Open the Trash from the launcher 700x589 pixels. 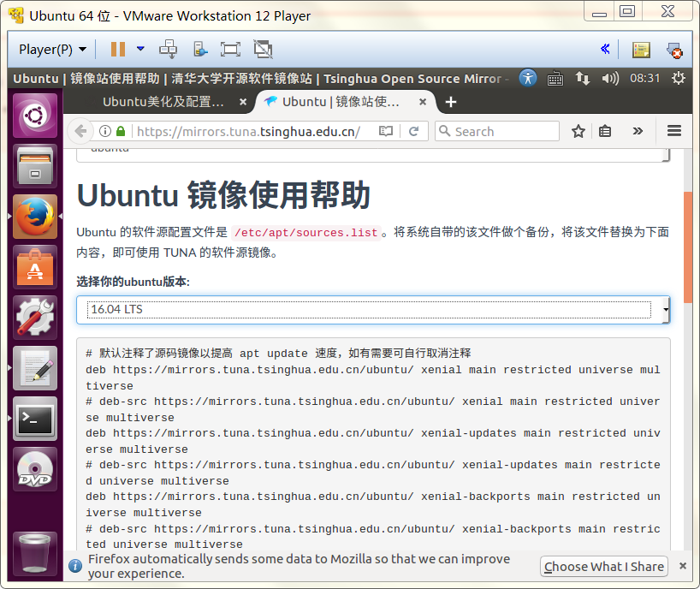pyautogui.click(x=35, y=554)
